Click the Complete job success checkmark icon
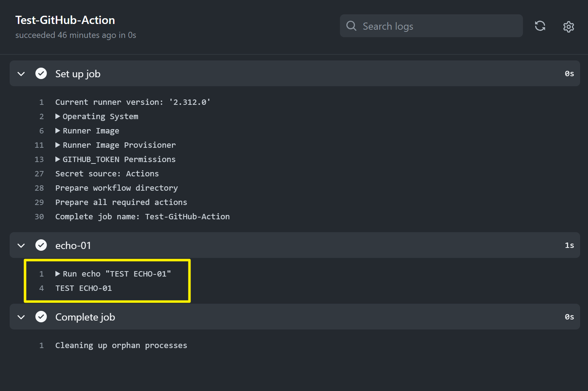Image resolution: width=588 pixels, height=391 pixels. pos(41,317)
